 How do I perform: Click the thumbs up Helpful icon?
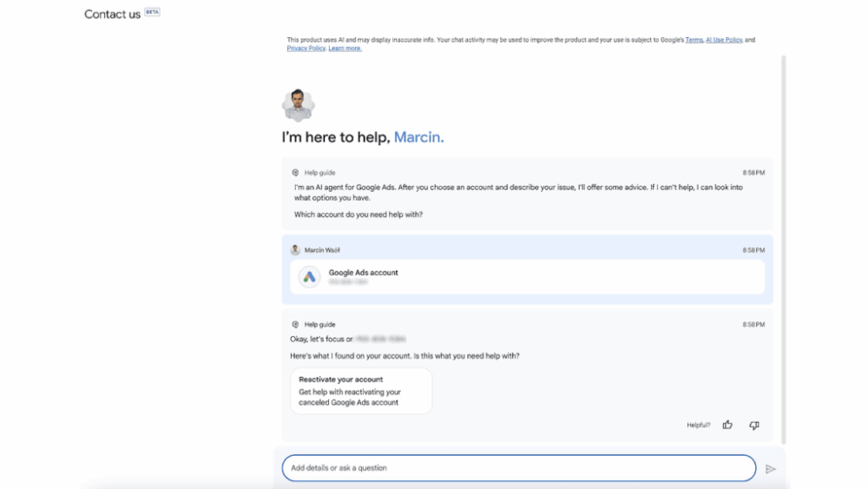pyautogui.click(x=727, y=425)
